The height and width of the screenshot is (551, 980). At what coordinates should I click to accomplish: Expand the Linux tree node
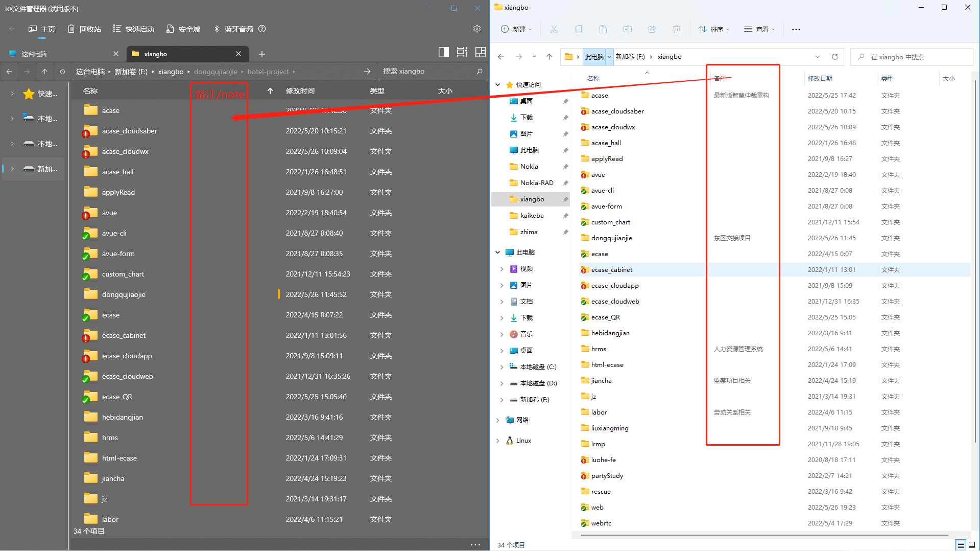click(x=498, y=441)
